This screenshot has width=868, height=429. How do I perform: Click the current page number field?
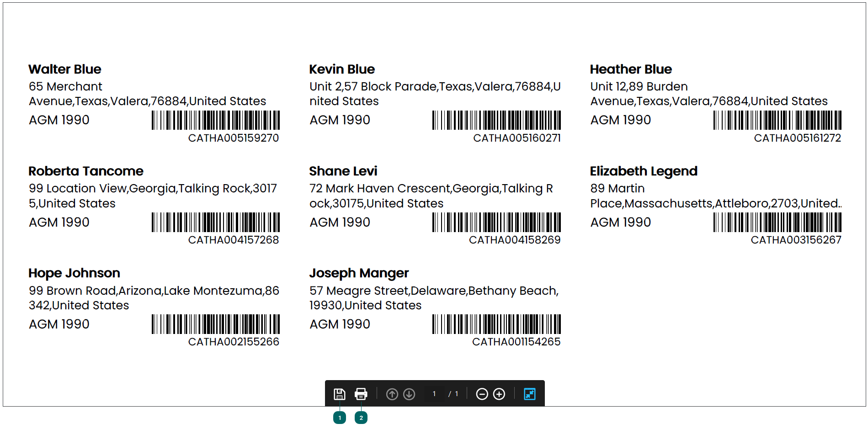pyautogui.click(x=434, y=394)
